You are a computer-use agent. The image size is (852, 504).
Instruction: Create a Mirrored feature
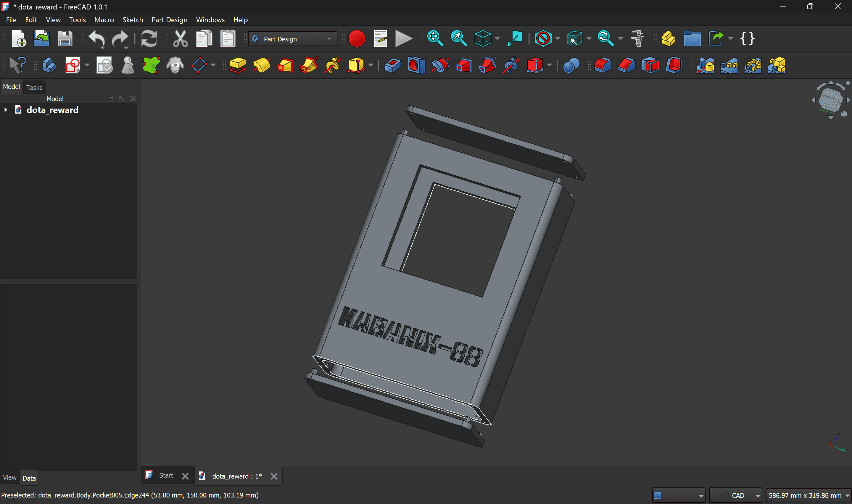(706, 65)
